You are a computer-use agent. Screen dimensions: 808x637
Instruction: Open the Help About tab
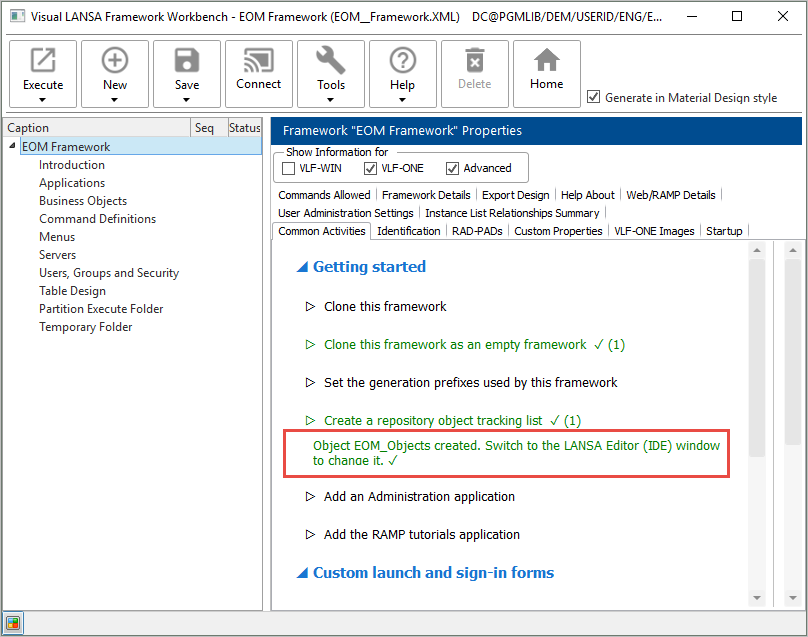[587, 195]
